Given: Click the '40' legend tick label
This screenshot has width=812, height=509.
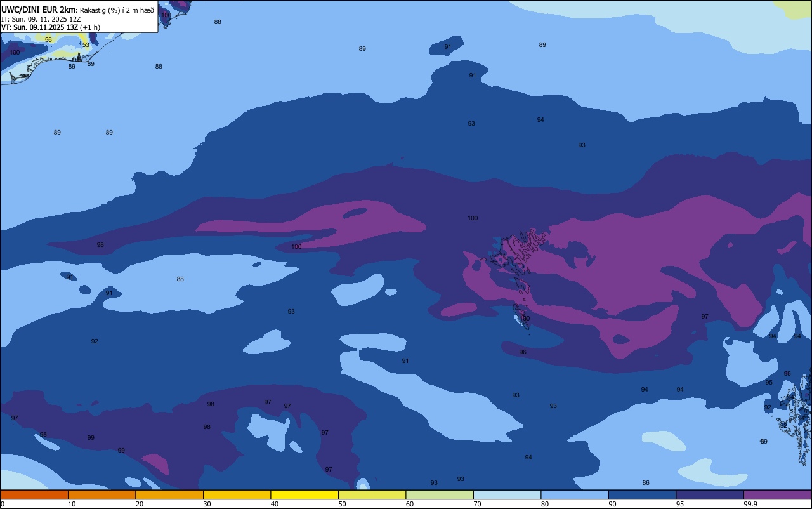Looking at the screenshot, I should point(275,504).
